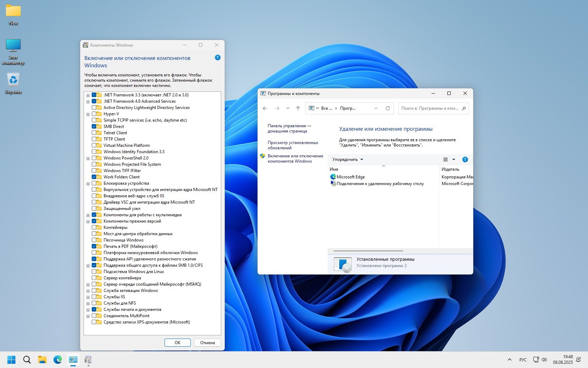The width and height of the screenshot is (588, 368).
Task: Uncheck the SMB Direct component
Action: coord(94,127)
